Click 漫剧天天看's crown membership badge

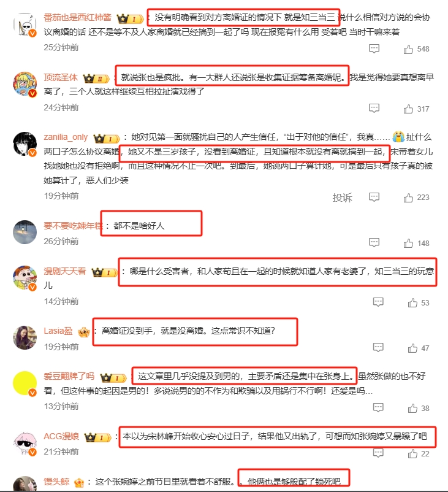[x=105, y=272]
